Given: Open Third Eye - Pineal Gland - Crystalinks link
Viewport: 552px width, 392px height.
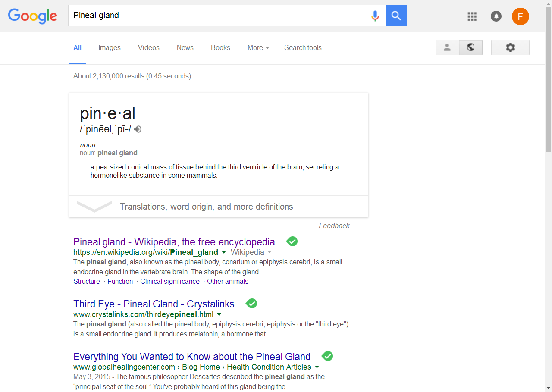Looking at the screenshot, I should 154,304.
